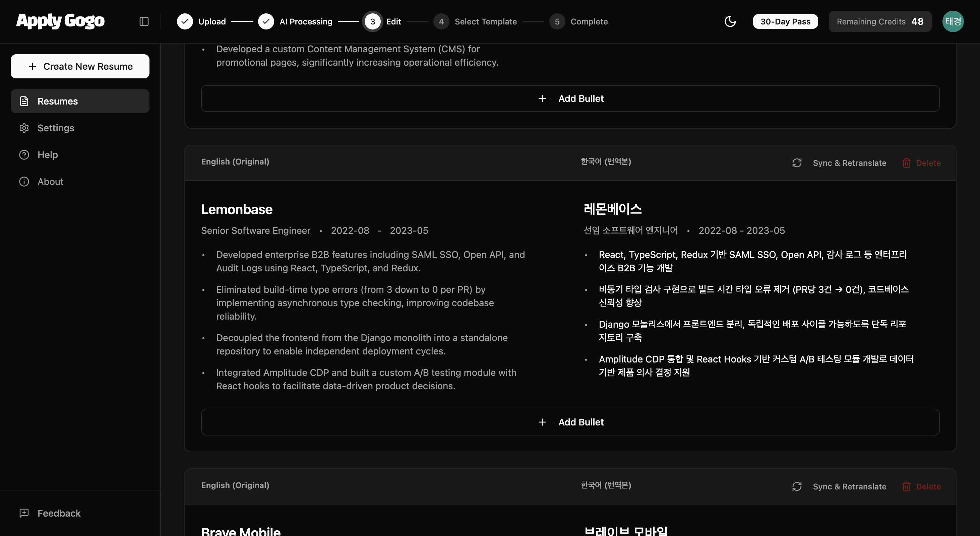Screen dimensions: 980x536
Task: Click the Remaining Credits counter
Action: click(880, 21)
